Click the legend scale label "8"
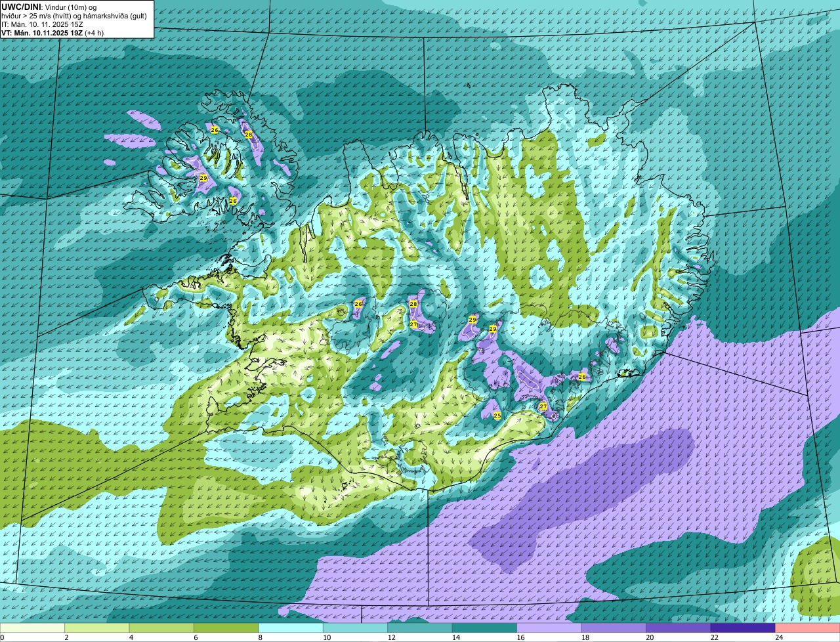 pos(260,637)
